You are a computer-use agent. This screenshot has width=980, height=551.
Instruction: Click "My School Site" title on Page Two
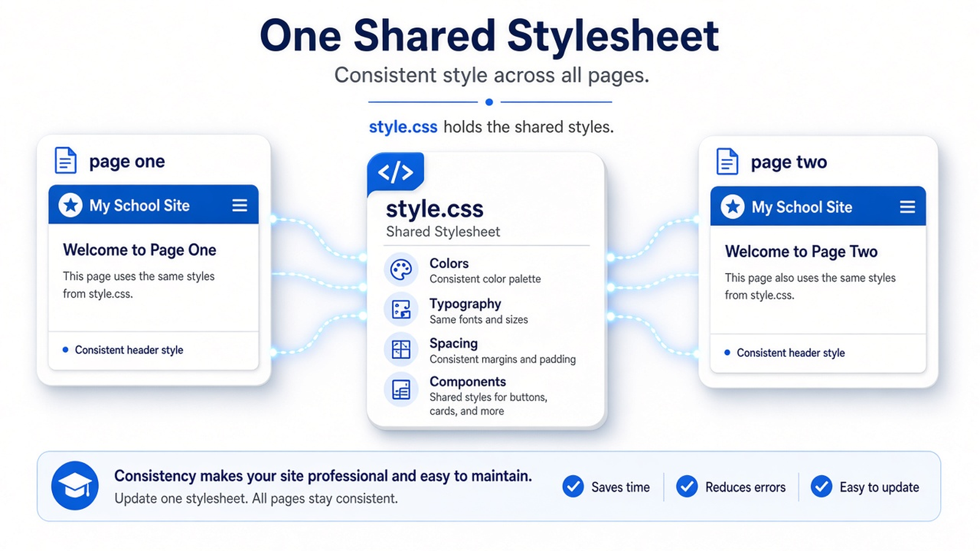tap(802, 208)
